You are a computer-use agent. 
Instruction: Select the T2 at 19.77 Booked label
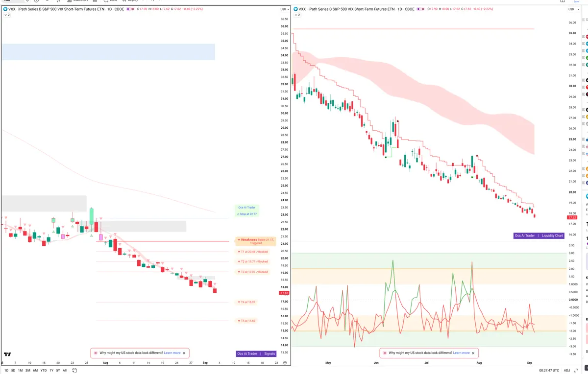[x=252, y=262]
